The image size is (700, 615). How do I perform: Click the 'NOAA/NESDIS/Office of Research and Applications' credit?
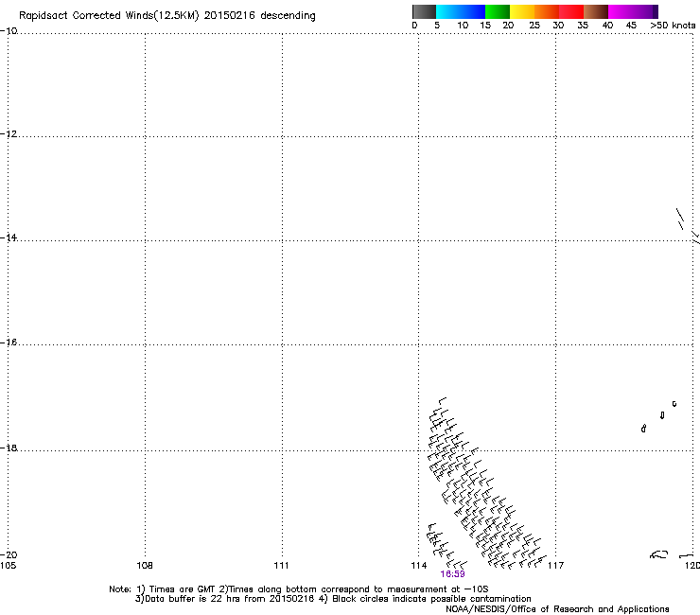click(557, 609)
